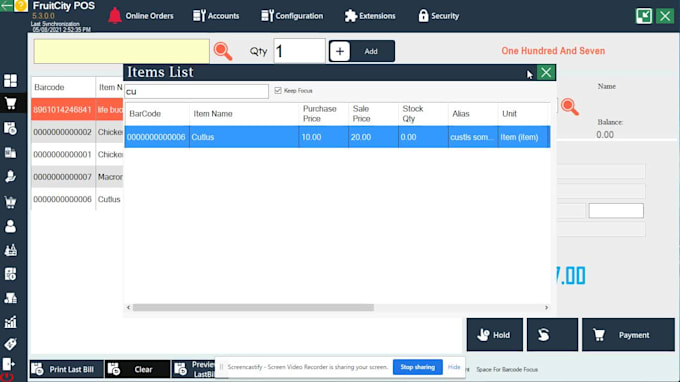The image size is (680, 382).
Task: Click the Clear button
Action: (137, 369)
